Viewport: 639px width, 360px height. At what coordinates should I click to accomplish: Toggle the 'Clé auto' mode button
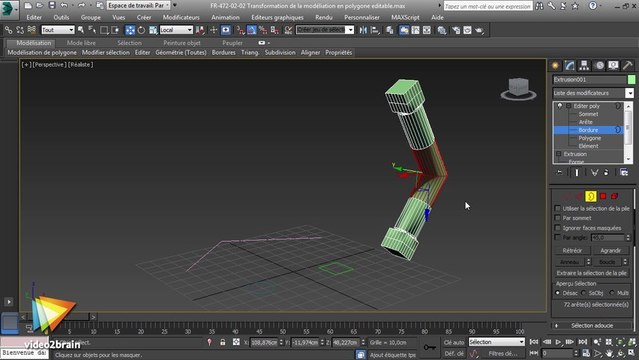pos(454,342)
